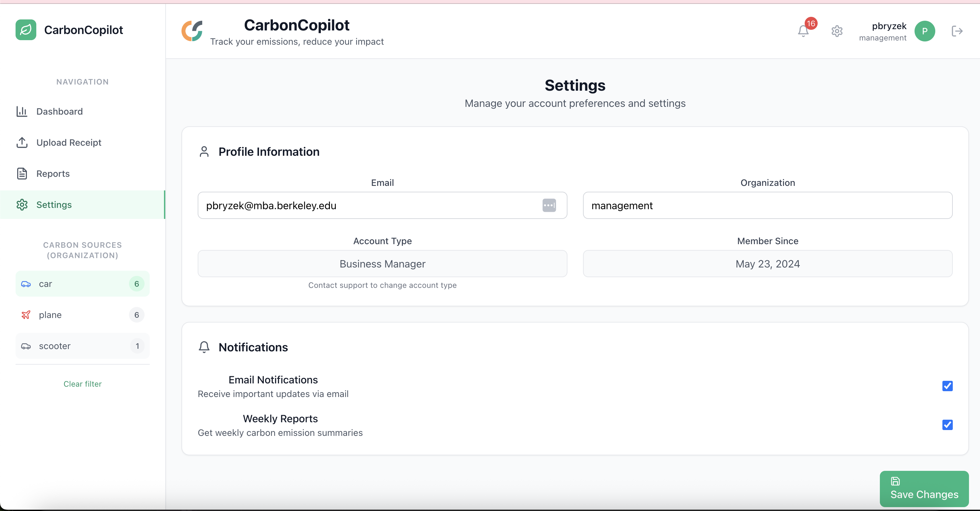The height and width of the screenshot is (511, 980).
Task: Click the Clear filter link
Action: click(x=83, y=384)
